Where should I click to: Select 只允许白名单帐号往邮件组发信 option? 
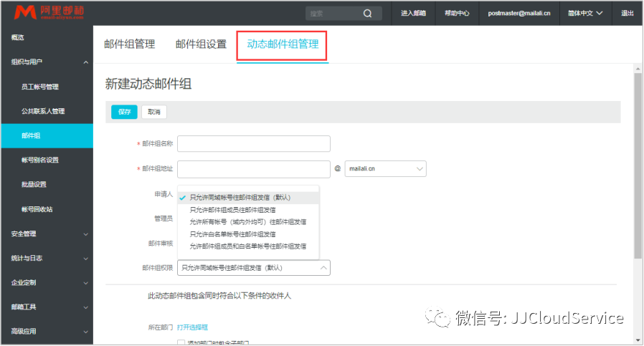coord(248,234)
